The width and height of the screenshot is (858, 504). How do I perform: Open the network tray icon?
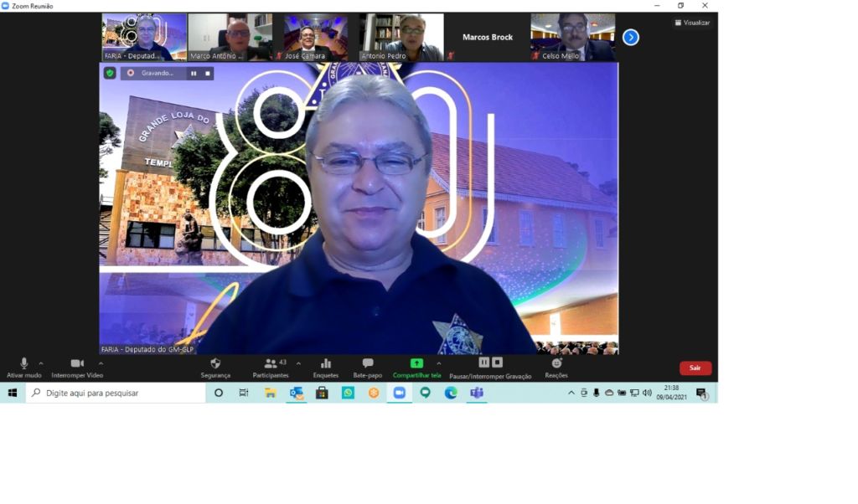click(x=635, y=393)
